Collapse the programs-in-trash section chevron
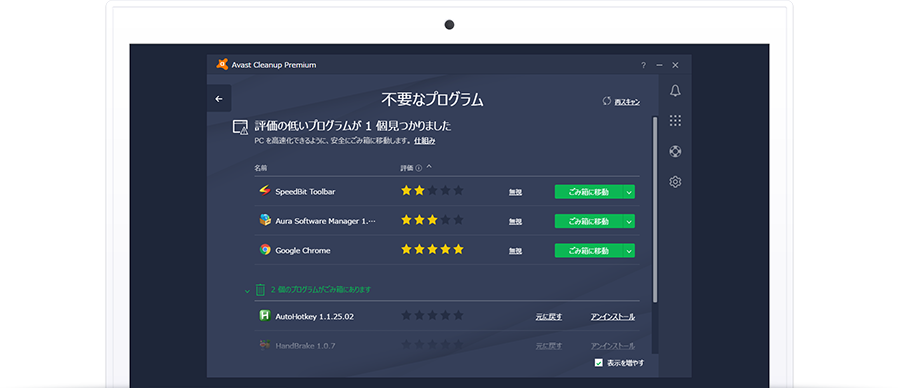898x388 pixels. (x=247, y=291)
